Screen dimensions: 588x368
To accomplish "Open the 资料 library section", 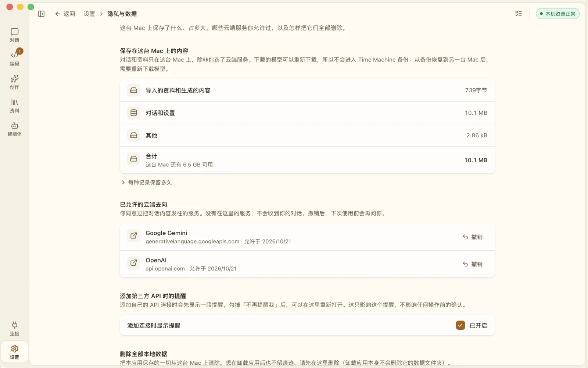I will click(x=14, y=106).
